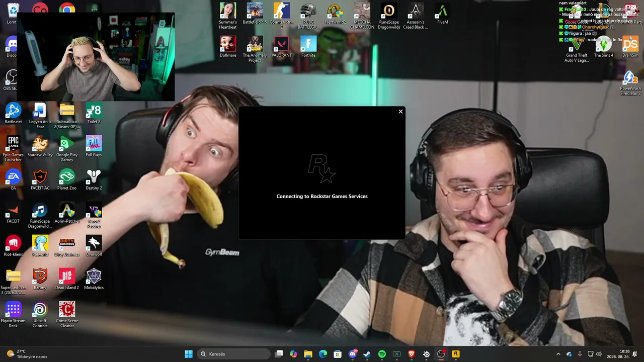
Task: Launch the Toilet 8 desktop shortcut
Action: coord(94,113)
